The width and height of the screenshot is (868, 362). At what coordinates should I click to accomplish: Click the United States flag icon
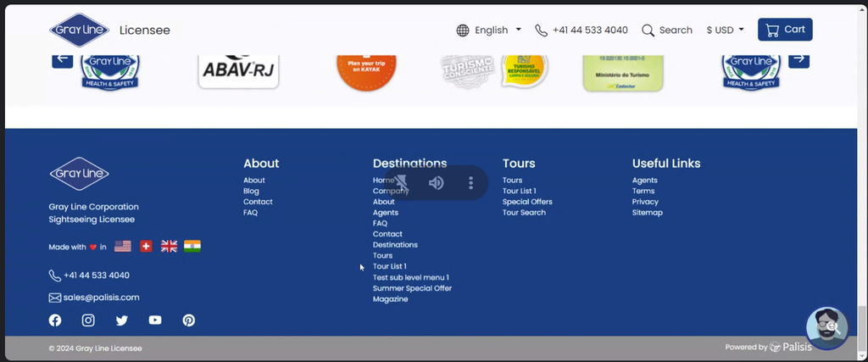(123, 247)
